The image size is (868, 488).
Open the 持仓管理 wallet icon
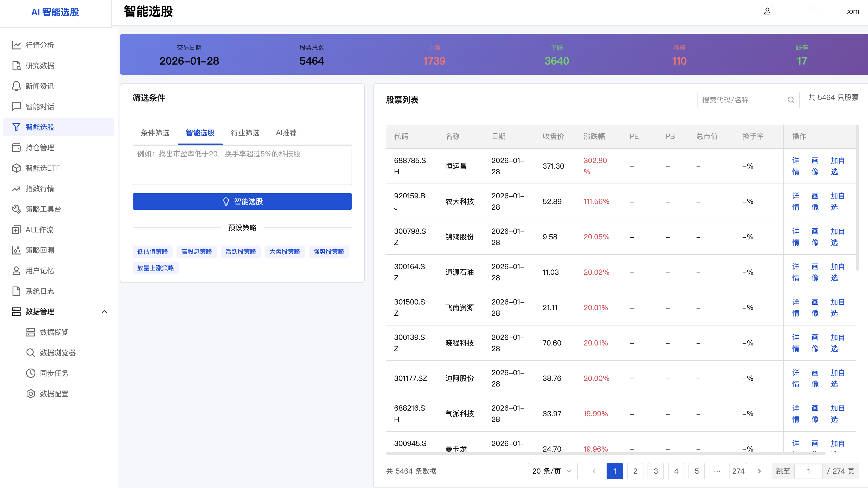[x=16, y=148]
